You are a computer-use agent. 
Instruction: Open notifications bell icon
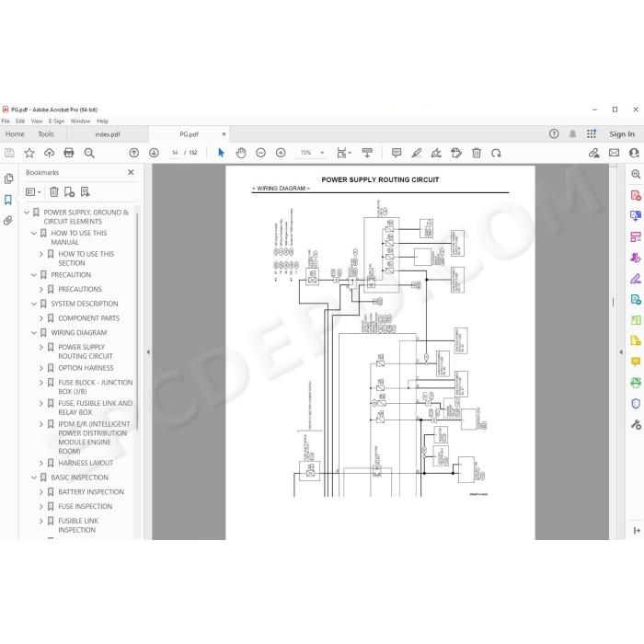point(572,134)
